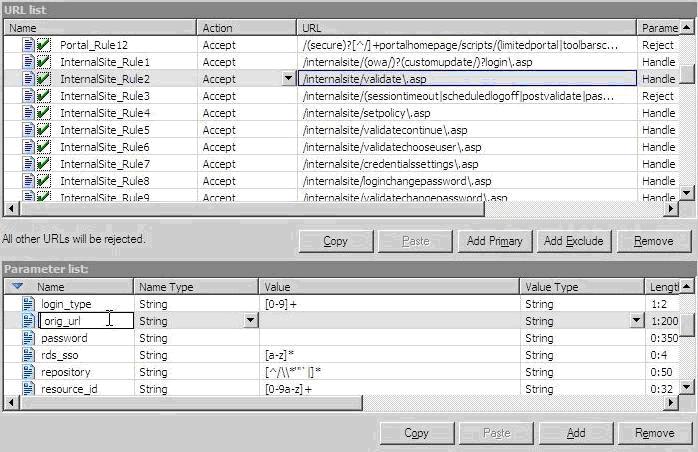Image resolution: width=698 pixels, height=452 pixels.
Task: Sort URL list by Name column header
Action: tap(100, 28)
